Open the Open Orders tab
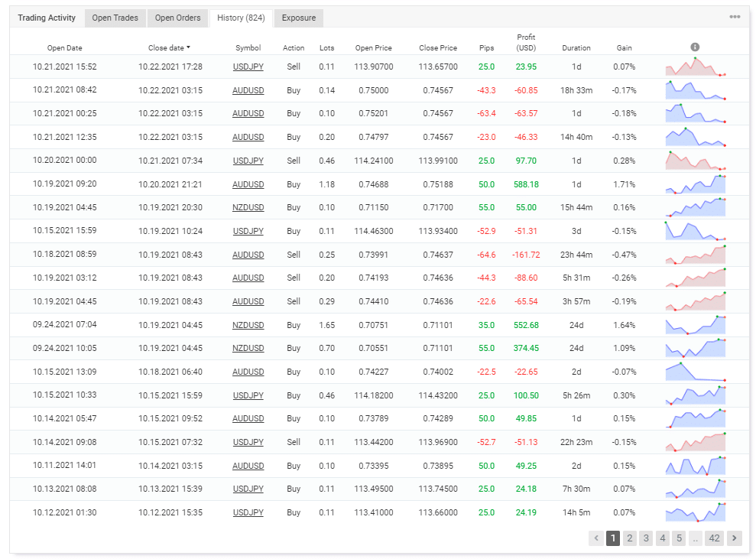Image resolution: width=756 pixels, height=559 pixels. point(177,18)
